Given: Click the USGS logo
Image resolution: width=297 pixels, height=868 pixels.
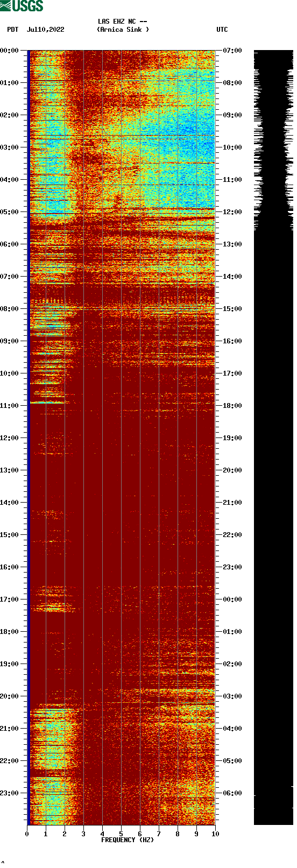Looking at the screenshot, I should pyautogui.click(x=22, y=6).
